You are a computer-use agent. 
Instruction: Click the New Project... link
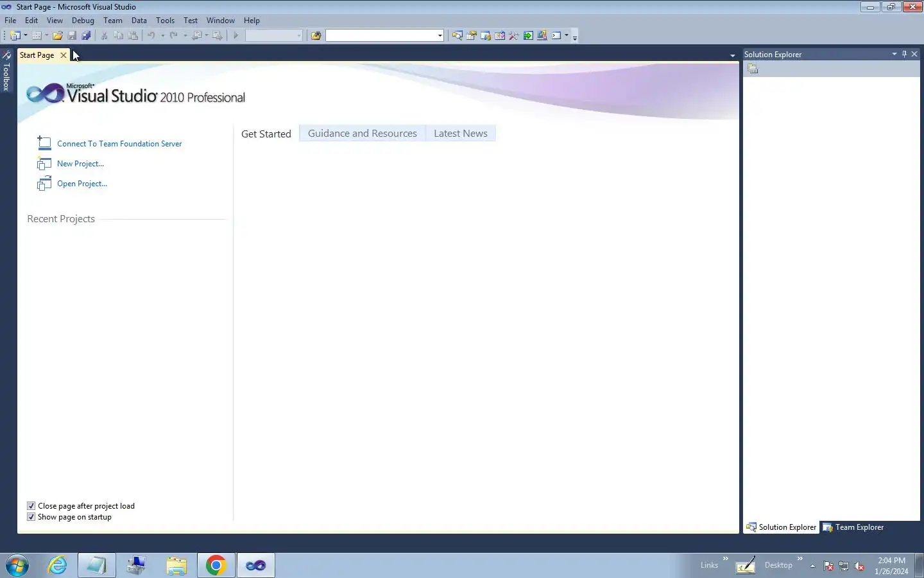pyautogui.click(x=80, y=164)
